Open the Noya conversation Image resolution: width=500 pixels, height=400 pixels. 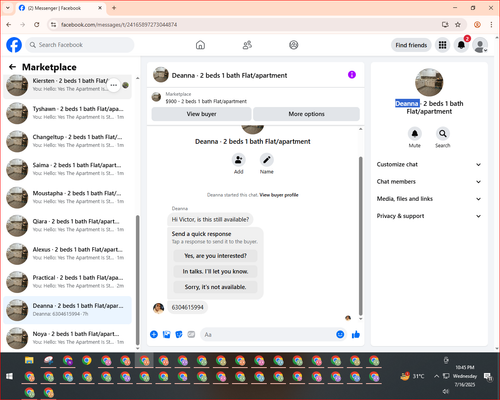(67, 338)
